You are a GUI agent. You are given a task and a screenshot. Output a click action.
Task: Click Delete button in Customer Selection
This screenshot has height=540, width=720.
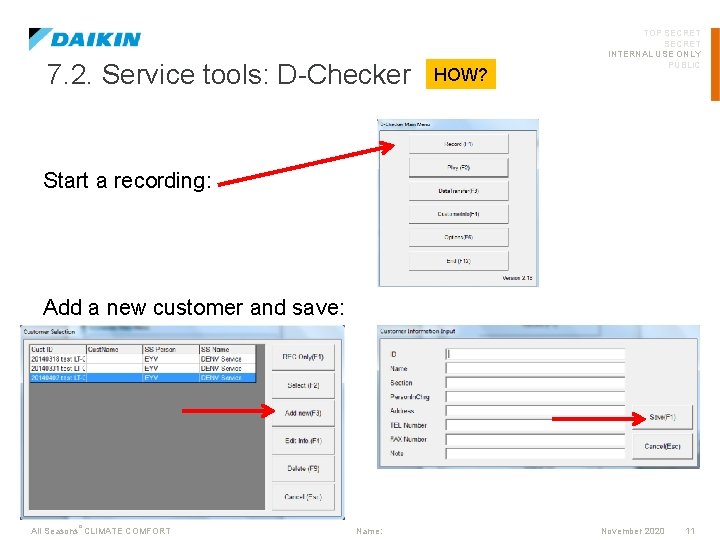tap(303, 468)
